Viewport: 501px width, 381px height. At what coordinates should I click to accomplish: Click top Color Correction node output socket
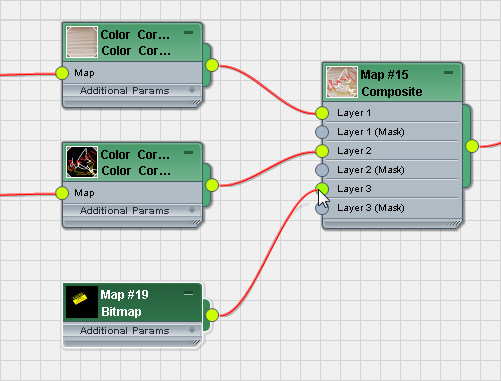[212, 65]
